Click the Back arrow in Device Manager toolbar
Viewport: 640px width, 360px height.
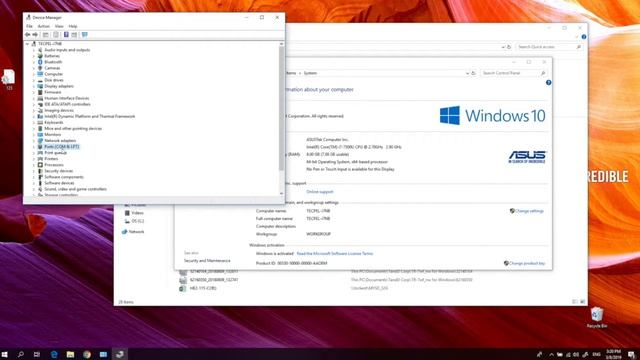click(27, 35)
